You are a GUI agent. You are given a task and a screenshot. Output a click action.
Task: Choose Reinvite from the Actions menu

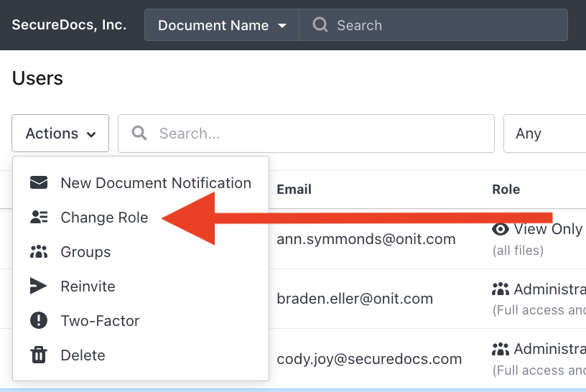pos(141,286)
